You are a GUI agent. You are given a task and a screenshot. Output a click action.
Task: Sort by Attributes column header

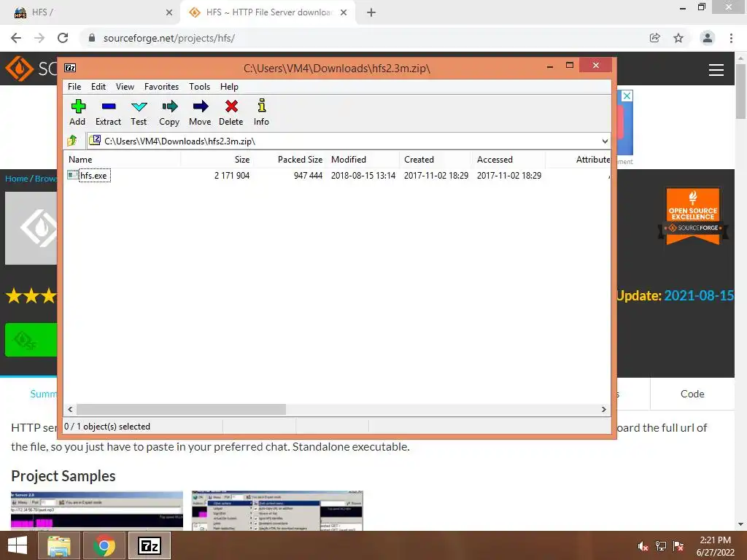point(578,160)
